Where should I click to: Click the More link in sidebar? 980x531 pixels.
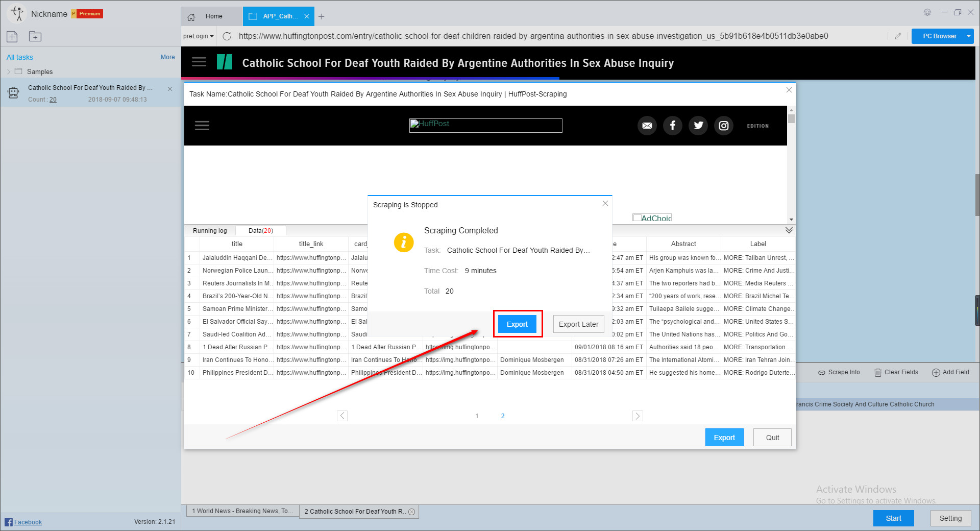[x=167, y=57]
